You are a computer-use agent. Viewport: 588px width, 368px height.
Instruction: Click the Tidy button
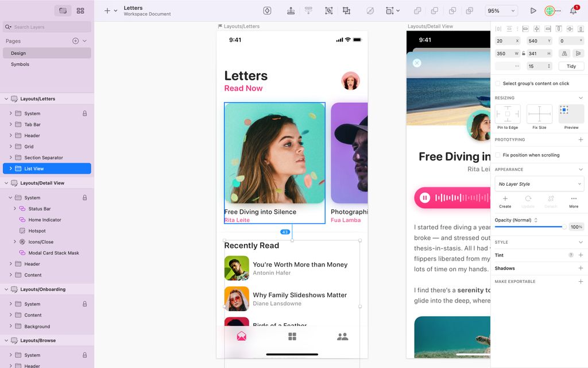(571, 66)
